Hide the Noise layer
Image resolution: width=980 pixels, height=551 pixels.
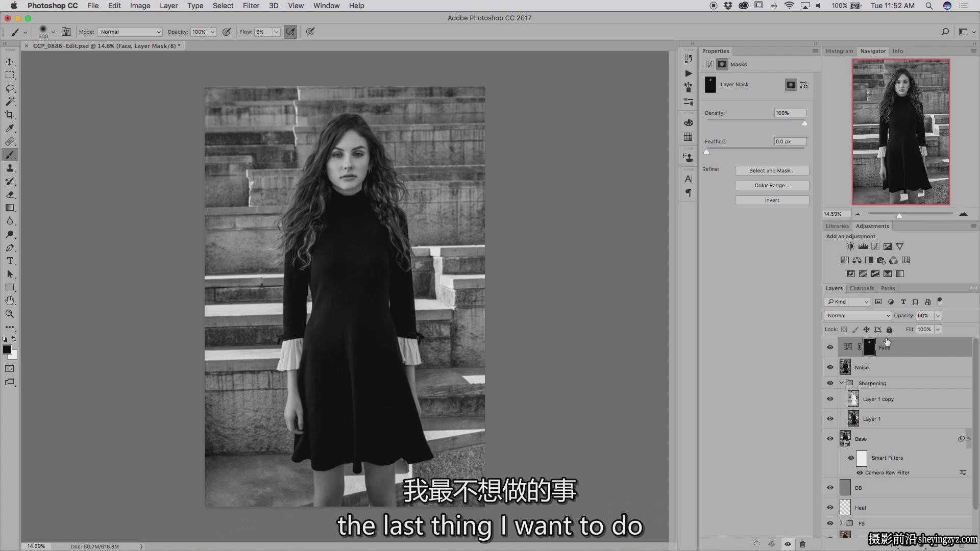point(830,367)
